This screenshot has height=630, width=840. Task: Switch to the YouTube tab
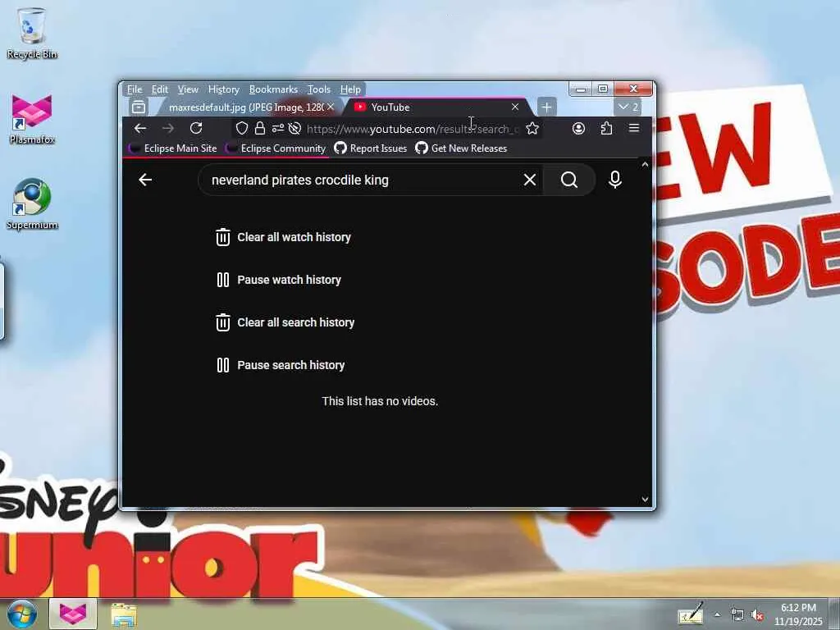pos(437,107)
